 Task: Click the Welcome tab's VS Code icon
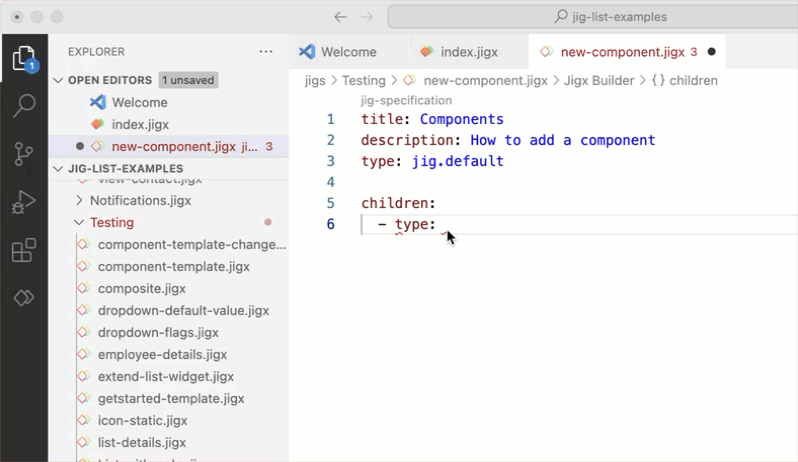(307, 51)
